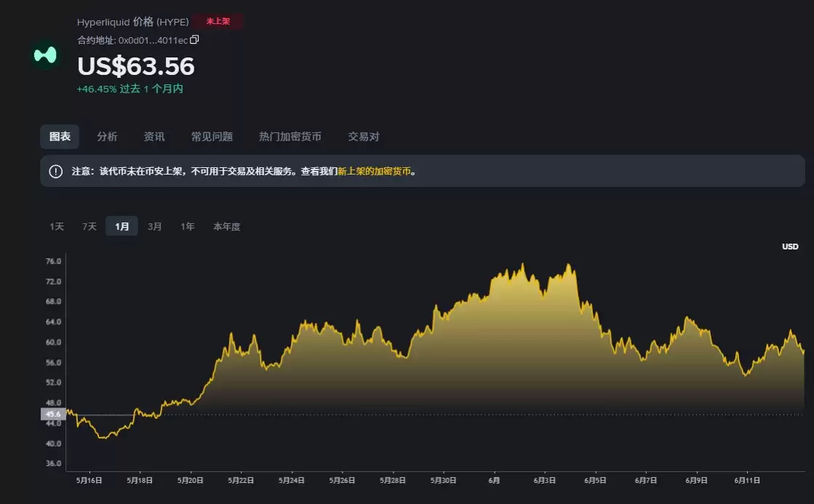Click the 60.0 y-axis label
Viewport: 814px width, 504px height.
(54, 342)
